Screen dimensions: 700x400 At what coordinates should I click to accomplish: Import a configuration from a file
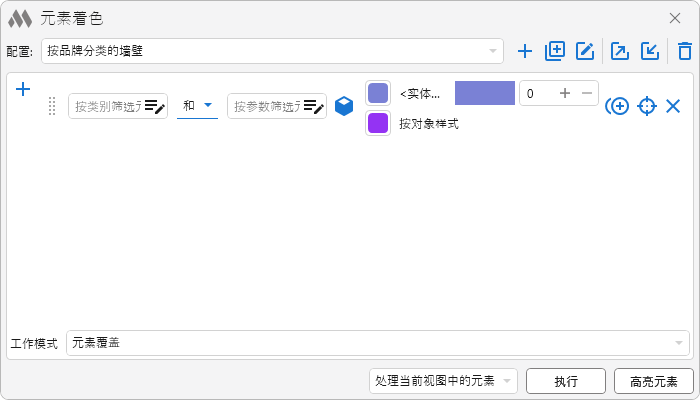(650, 52)
